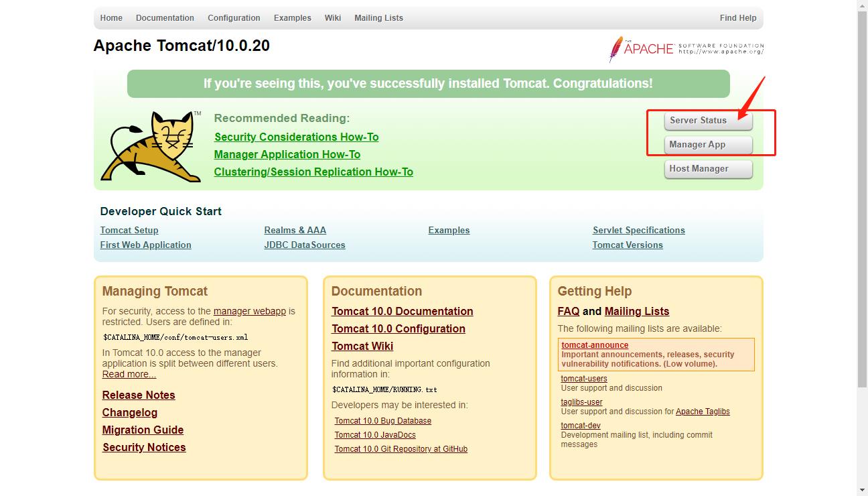Image resolution: width=868 pixels, height=496 pixels.
Task: Click the Tomcat cat mascot image
Action: pyautogui.click(x=151, y=147)
